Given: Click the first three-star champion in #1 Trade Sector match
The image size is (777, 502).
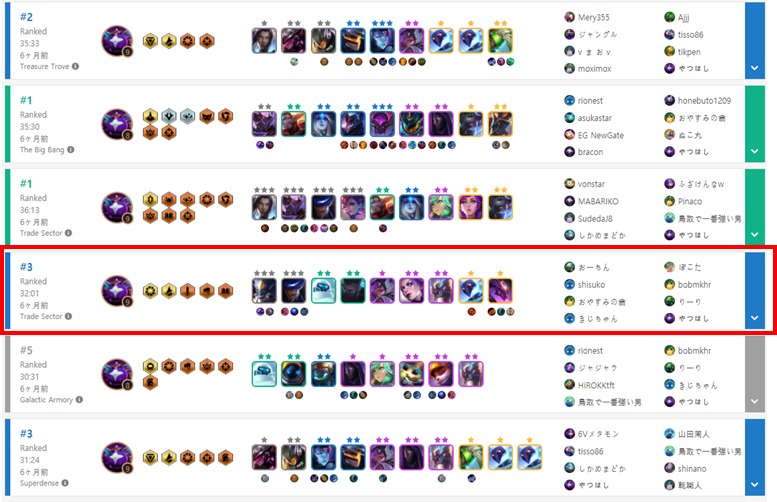Looking at the screenshot, I should pos(264,207).
